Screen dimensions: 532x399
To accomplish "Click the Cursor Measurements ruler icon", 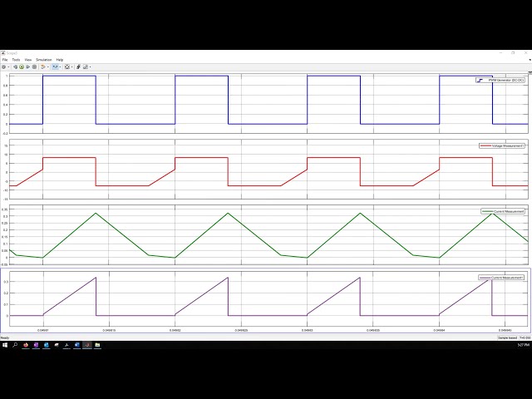I will [x=86, y=66].
